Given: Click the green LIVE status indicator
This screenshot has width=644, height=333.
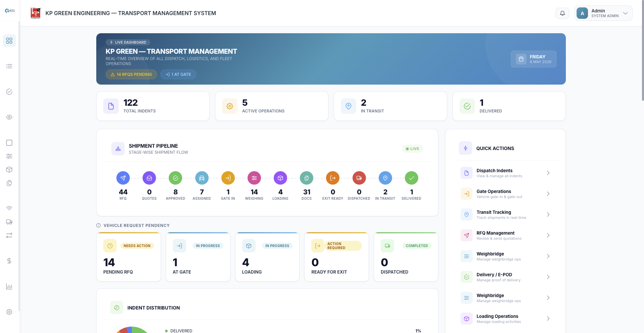Looking at the screenshot, I should [413, 149].
